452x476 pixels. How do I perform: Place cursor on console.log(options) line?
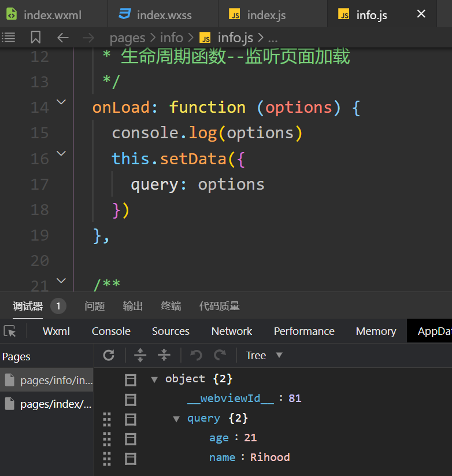coord(207,133)
